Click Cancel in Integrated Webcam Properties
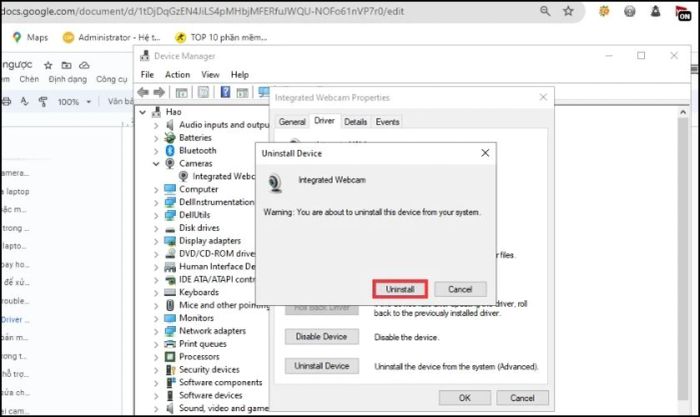 coord(522,398)
